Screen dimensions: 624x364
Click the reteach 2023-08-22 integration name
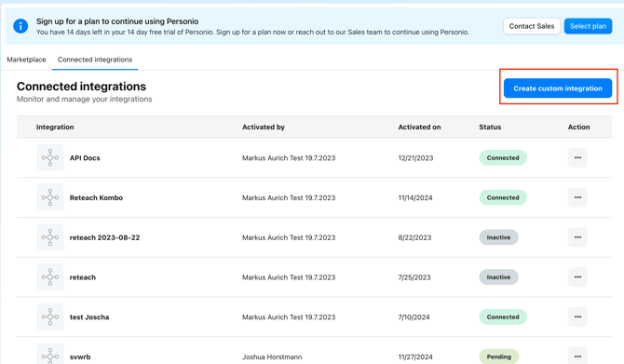coord(104,237)
